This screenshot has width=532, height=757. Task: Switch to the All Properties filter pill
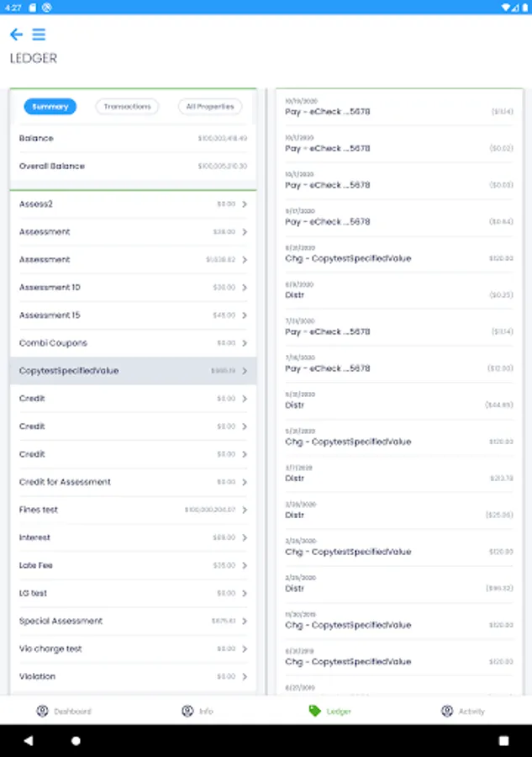pos(209,107)
